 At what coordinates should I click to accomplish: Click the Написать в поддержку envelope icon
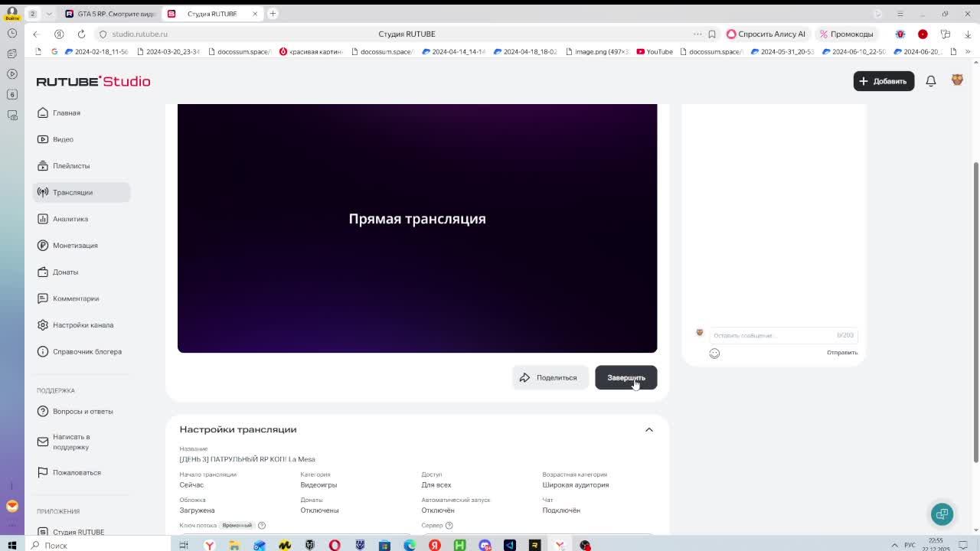(43, 442)
